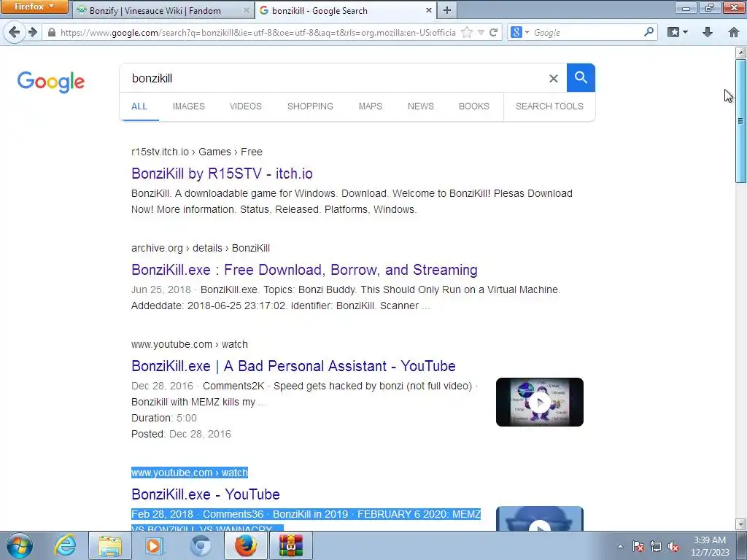Open the Windows Start menu
The width and height of the screenshot is (747, 560).
[19, 545]
